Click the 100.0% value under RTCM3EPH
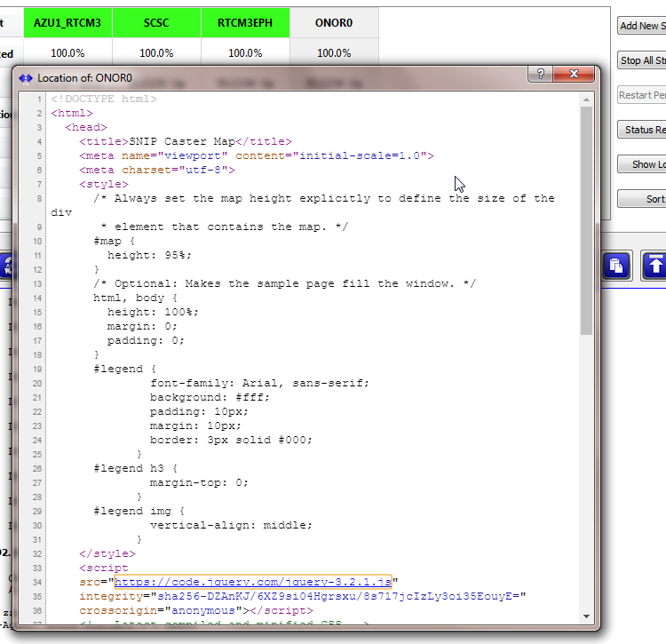This screenshot has height=644, width=666. (x=245, y=53)
